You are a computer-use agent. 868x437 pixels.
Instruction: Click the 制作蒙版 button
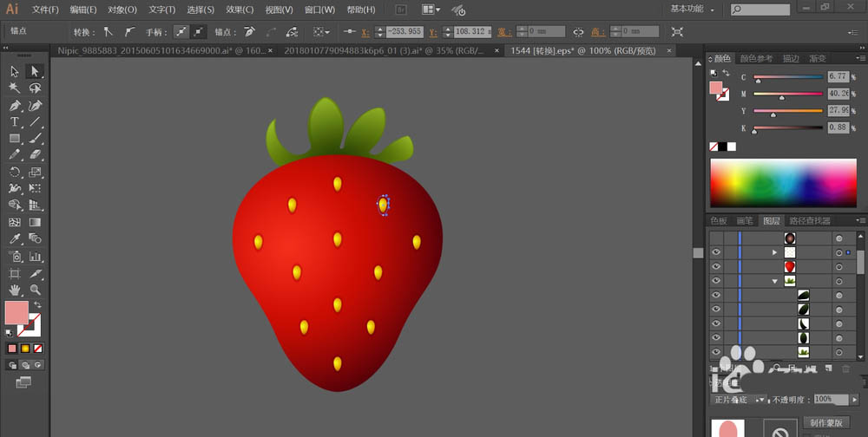[x=826, y=422]
